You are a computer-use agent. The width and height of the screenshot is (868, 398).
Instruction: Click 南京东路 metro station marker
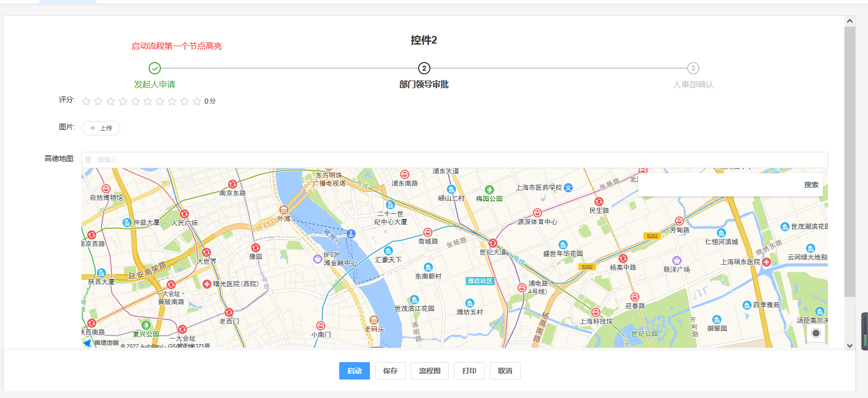coord(233,184)
